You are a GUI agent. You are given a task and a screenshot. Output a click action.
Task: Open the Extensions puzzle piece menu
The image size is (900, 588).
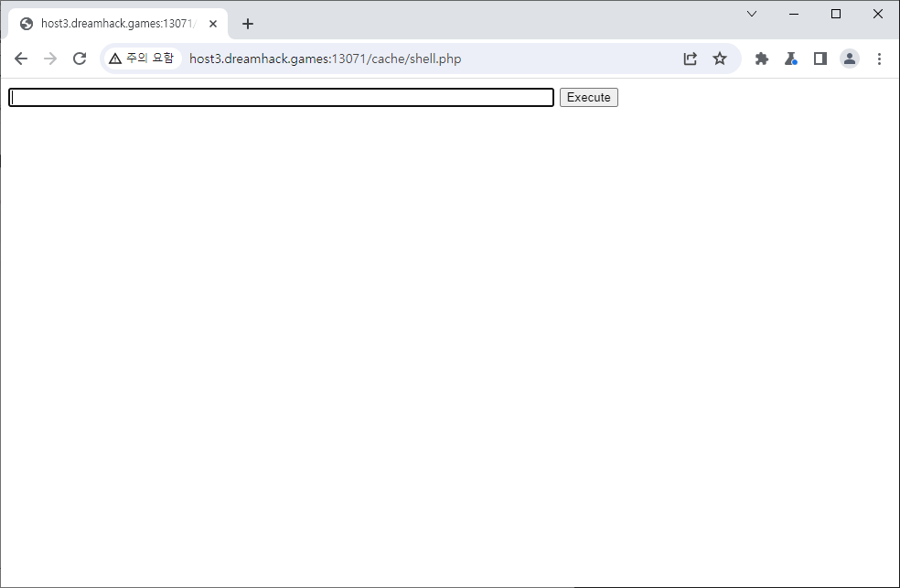(x=761, y=59)
